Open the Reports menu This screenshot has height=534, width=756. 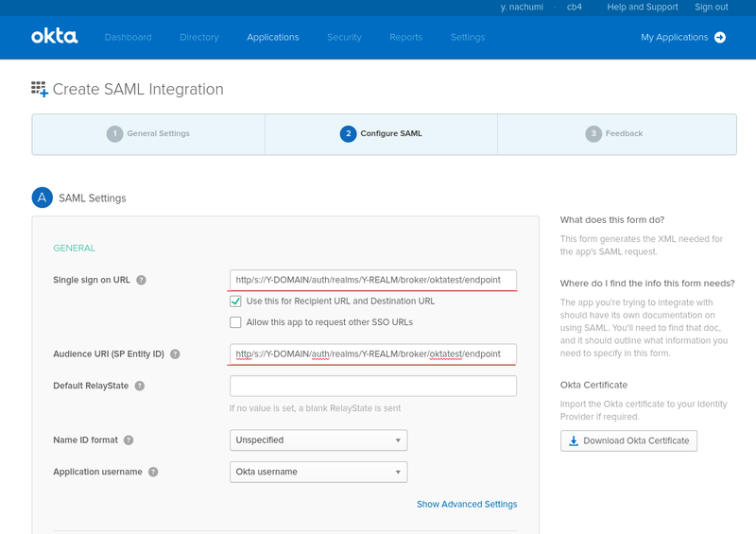[406, 37]
